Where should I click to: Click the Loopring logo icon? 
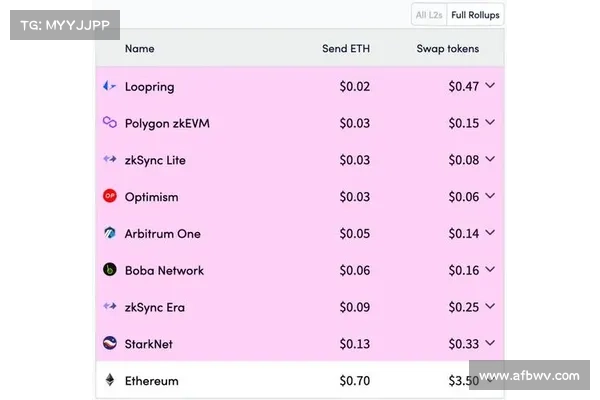tap(109, 87)
